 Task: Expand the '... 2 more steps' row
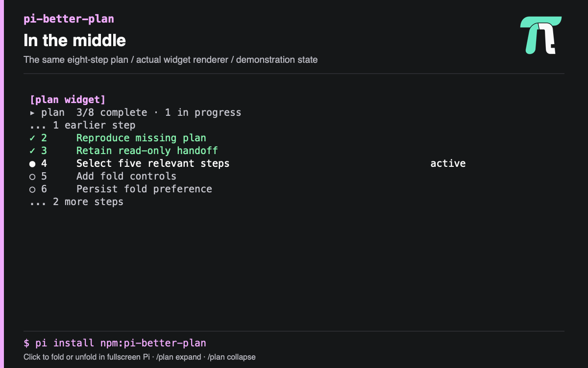(x=76, y=202)
